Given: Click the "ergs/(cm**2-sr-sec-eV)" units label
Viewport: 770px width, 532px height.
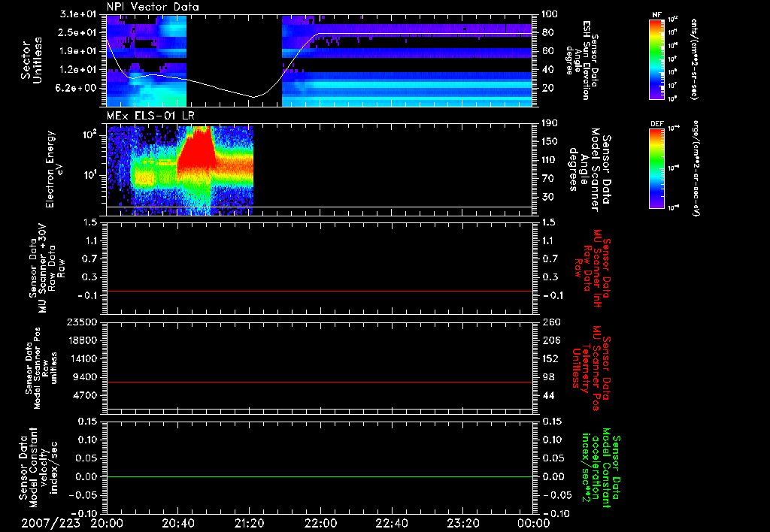Looking at the screenshot, I should 695,168.
